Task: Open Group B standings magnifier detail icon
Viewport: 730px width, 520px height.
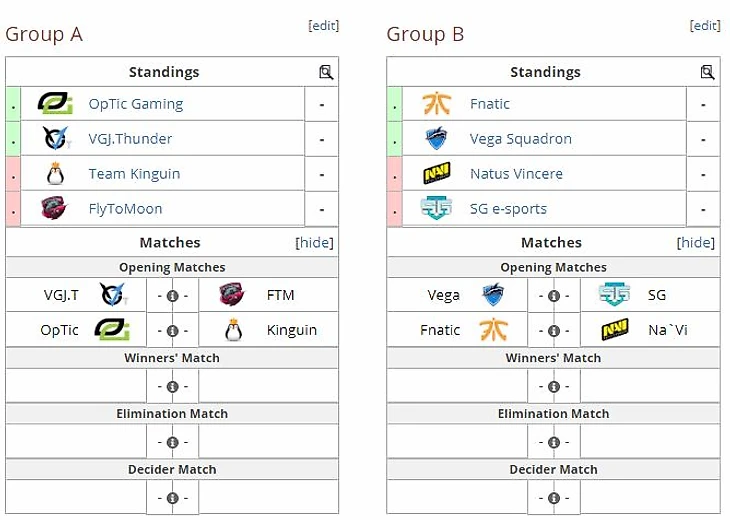Action: coord(707,72)
